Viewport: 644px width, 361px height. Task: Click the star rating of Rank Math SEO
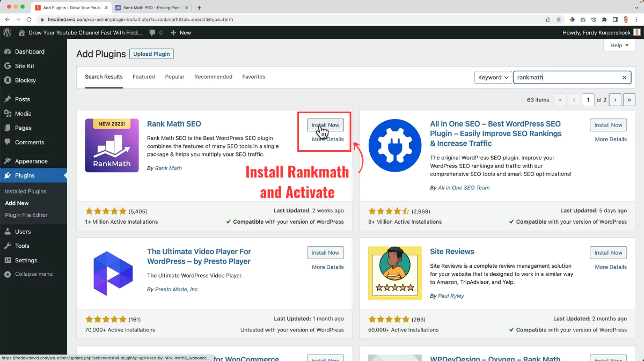click(106, 211)
